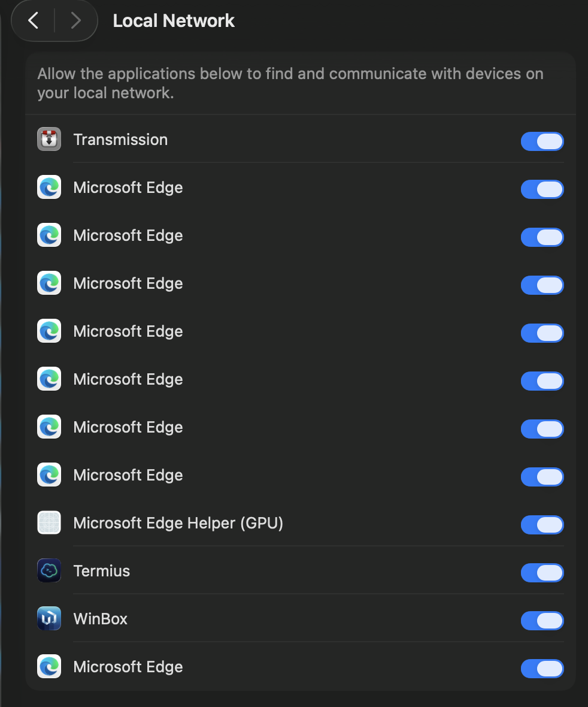Click the Microsoft Edge Helper (GPU) label
The width and height of the screenshot is (588, 707).
pyautogui.click(x=178, y=523)
